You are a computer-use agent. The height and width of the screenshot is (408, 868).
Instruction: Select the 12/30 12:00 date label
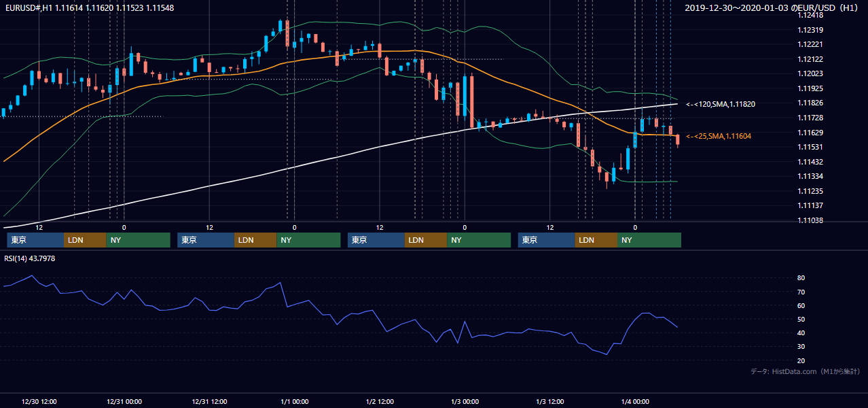(x=39, y=401)
